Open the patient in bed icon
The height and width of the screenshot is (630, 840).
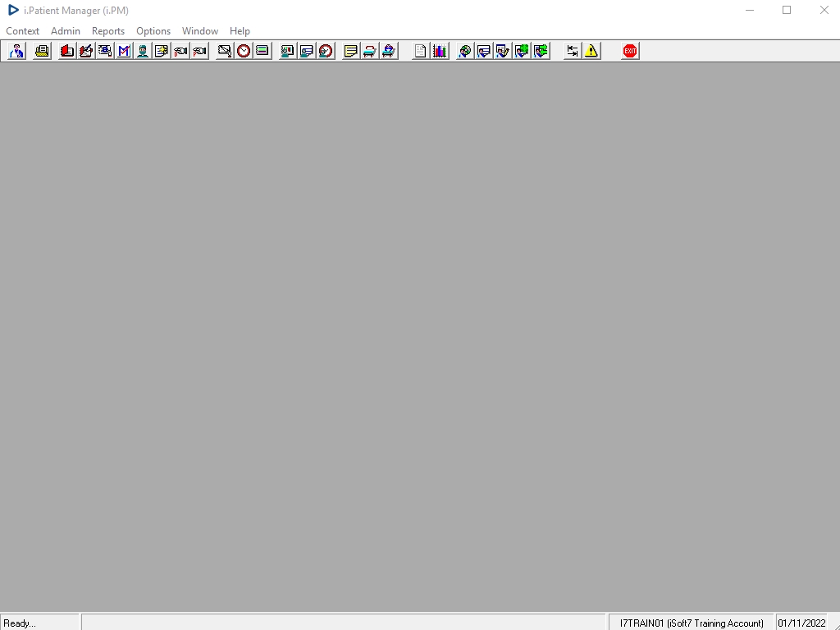(x=388, y=51)
